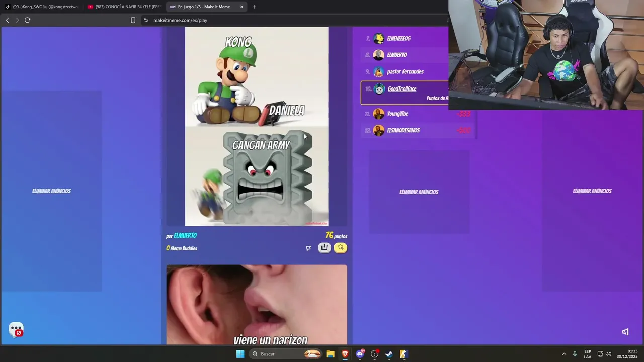Screen dimensions: 644x362
Task: Click the site settings icon beside URL
Action: [146, 20]
